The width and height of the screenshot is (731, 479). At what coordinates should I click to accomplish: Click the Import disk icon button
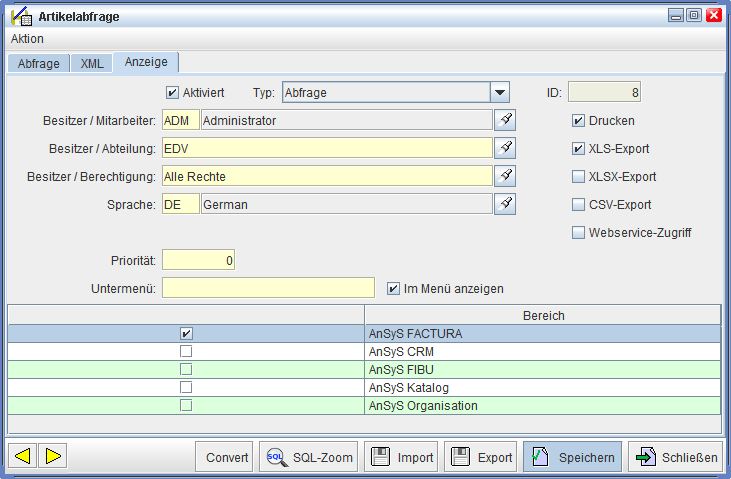(x=401, y=457)
